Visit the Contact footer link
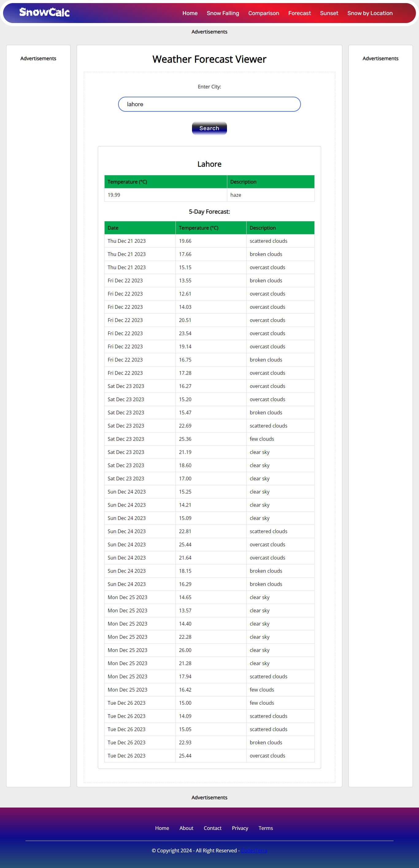Screen dimensions: 419x868 click(213, 828)
